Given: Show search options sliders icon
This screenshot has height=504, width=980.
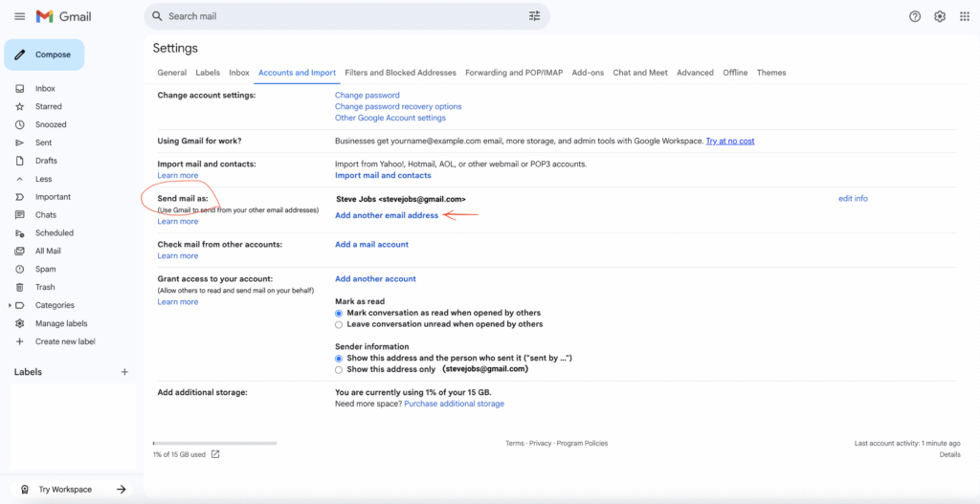Looking at the screenshot, I should tap(534, 16).
